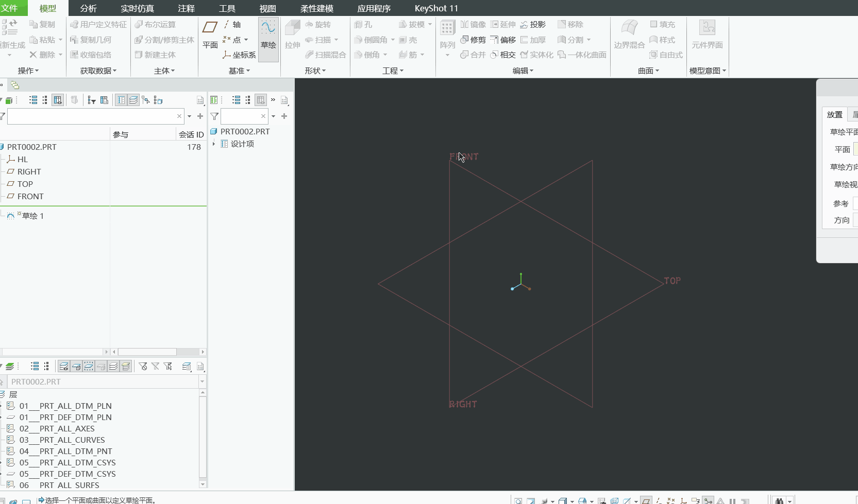Click the layer tree scroll down arrow

(203, 484)
